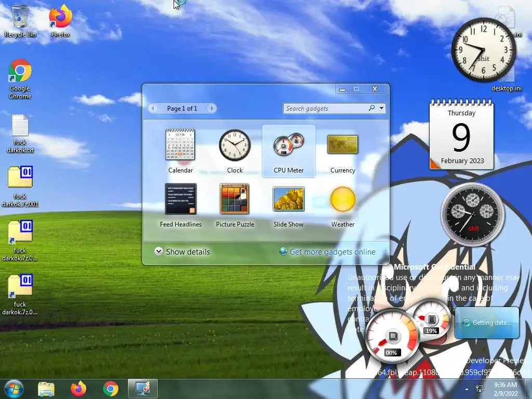Select the darkok.7z.001 archive file icon
Image resolution: width=532 pixels, height=399 pixels.
(x=20, y=187)
